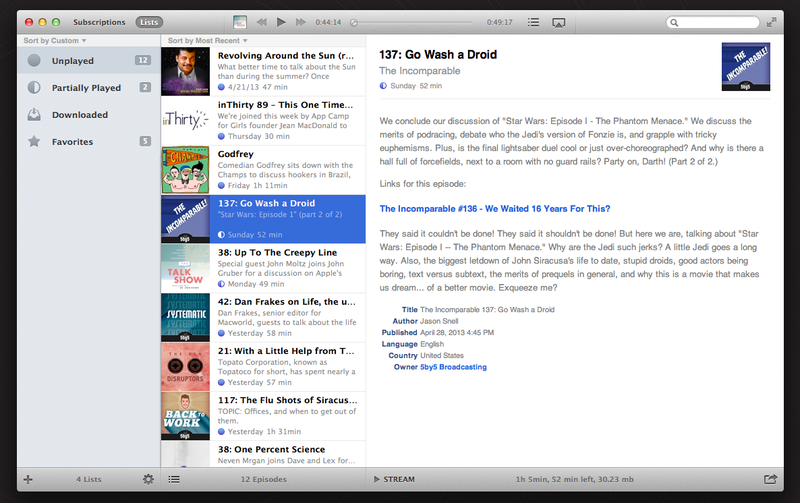Screen dimensions: 800x503
Task: Click the unplayed dot on 117: Flu Shots
Action: click(221, 432)
